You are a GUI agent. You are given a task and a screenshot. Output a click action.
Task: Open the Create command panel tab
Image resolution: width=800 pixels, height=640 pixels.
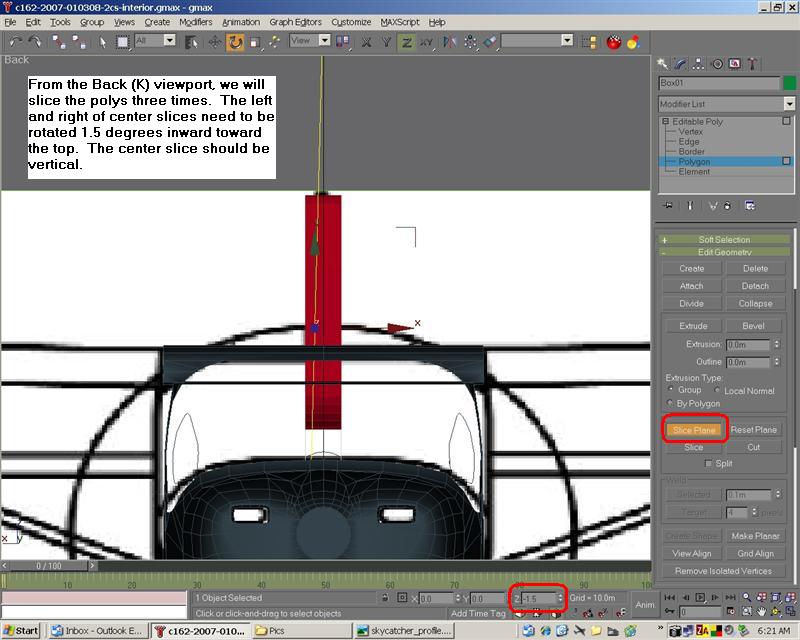pyautogui.click(x=663, y=64)
